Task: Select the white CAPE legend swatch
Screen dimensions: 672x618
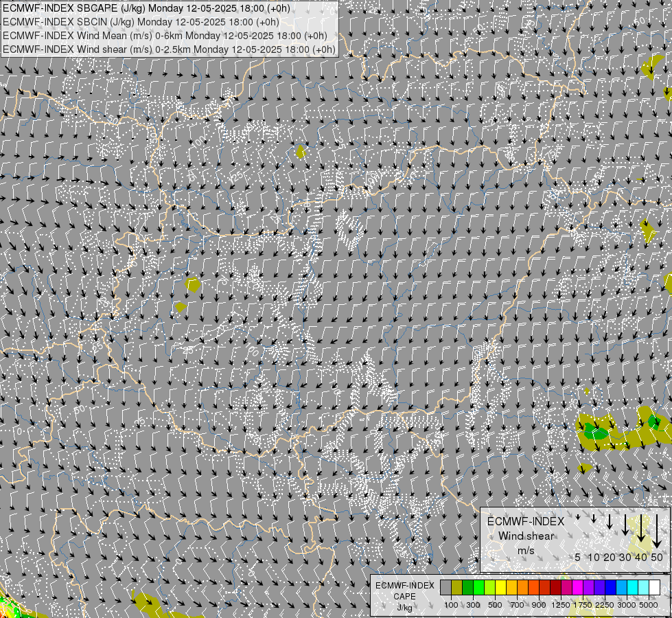Action: [x=654, y=587]
